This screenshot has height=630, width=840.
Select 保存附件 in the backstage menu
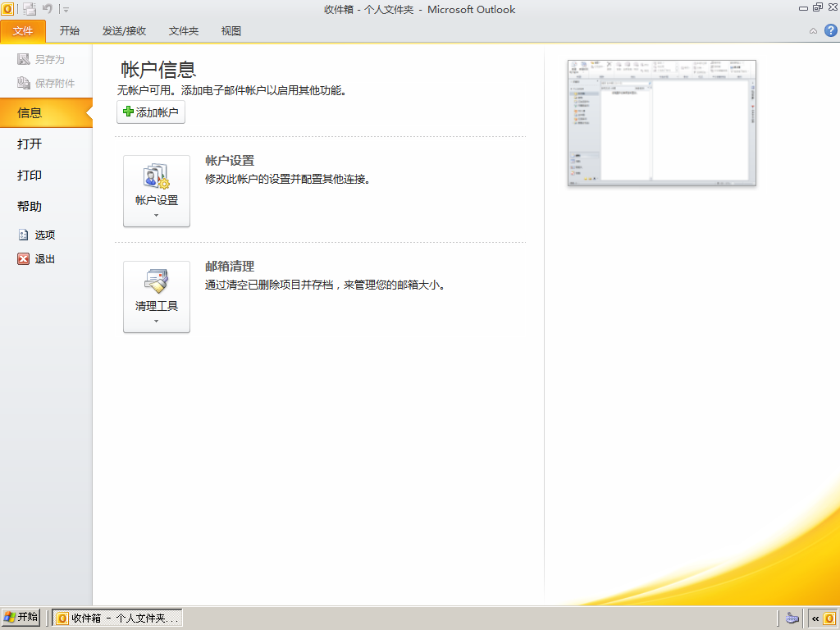point(46,83)
